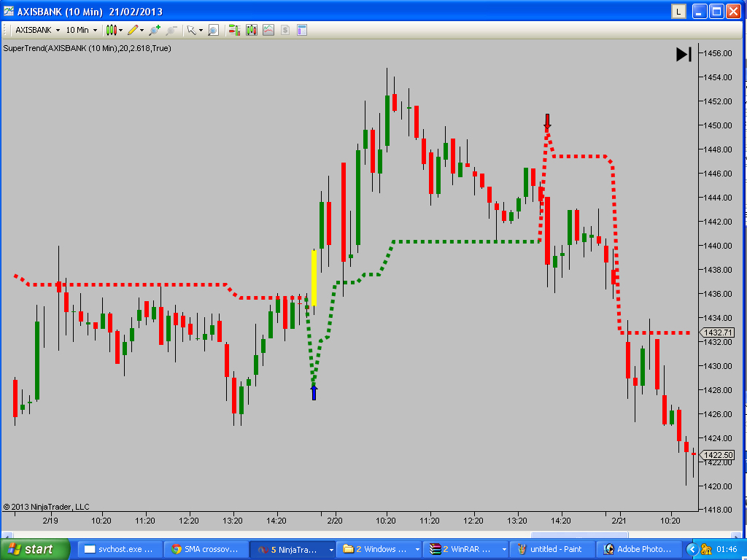Click the 1432.71 price marker
The width and height of the screenshot is (747, 560).
coord(717,332)
